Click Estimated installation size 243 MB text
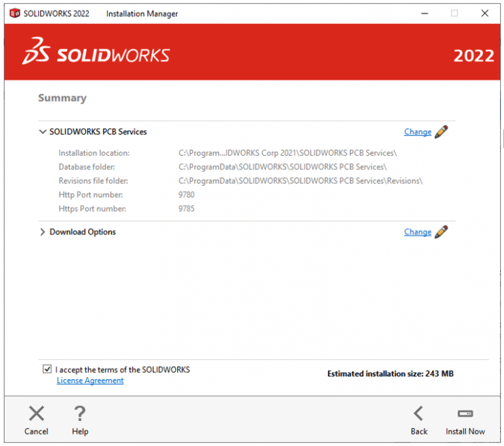Image resolution: width=504 pixels, height=446 pixels. (390, 374)
